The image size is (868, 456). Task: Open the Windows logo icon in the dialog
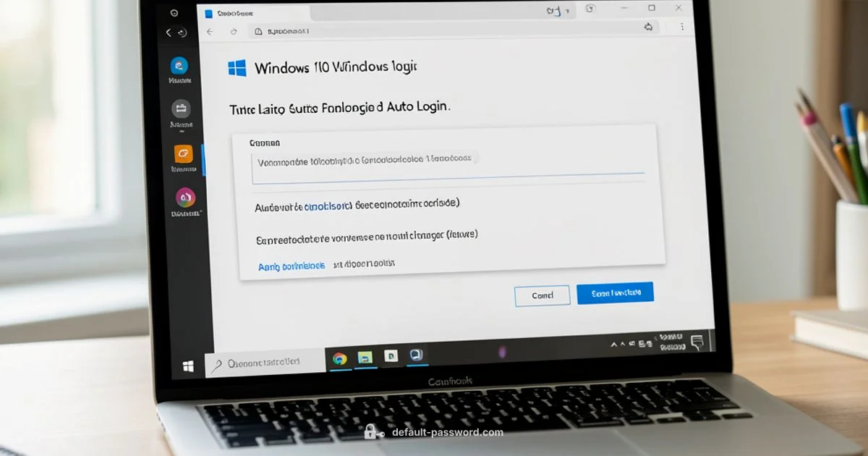coord(238,67)
